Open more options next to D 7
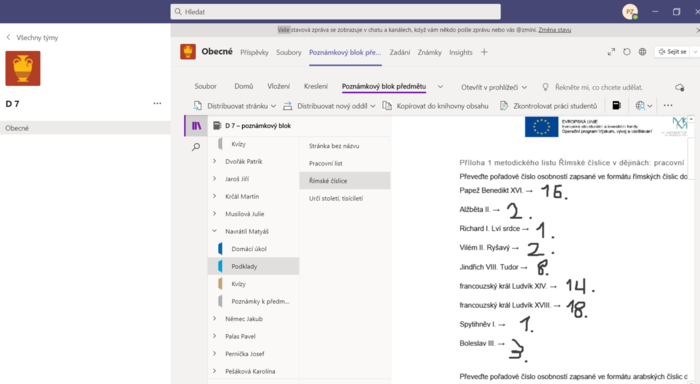This screenshot has width=700, height=384. pyautogui.click(x=157, y=104)
